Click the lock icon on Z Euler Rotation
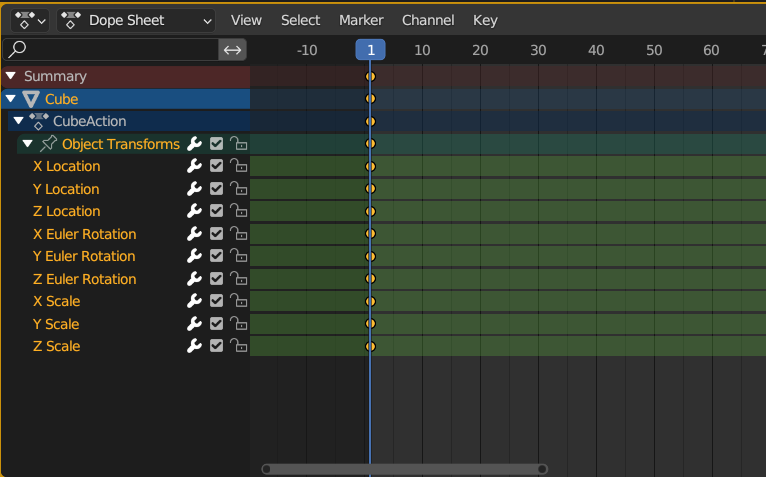Image resolution: width=766 pixels, height=477 pixels. click(238, 279)
